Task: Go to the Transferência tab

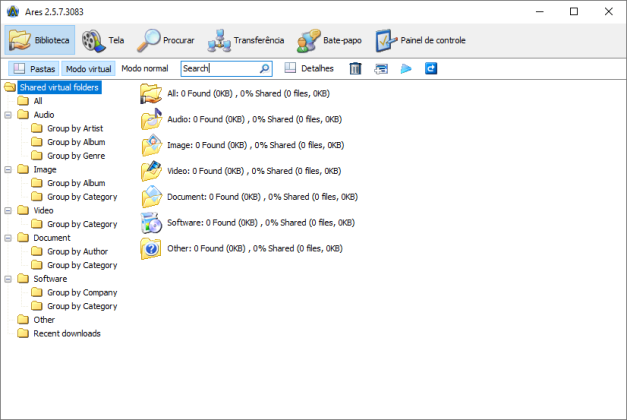Action: point(246,40)
